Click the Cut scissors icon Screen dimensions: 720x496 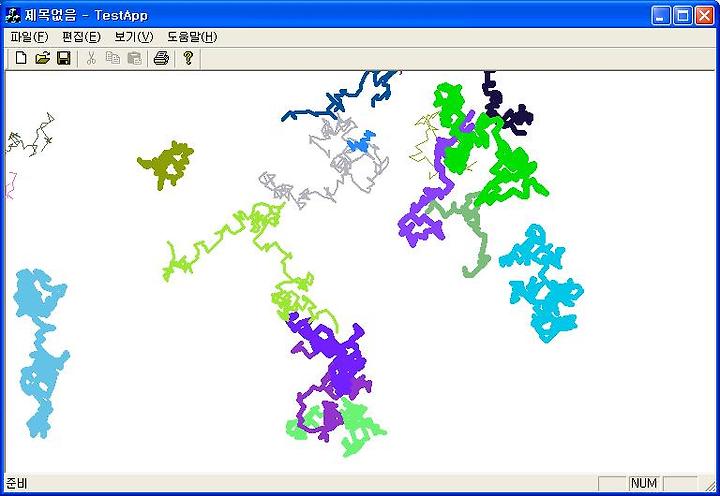(x=91, y=58)
